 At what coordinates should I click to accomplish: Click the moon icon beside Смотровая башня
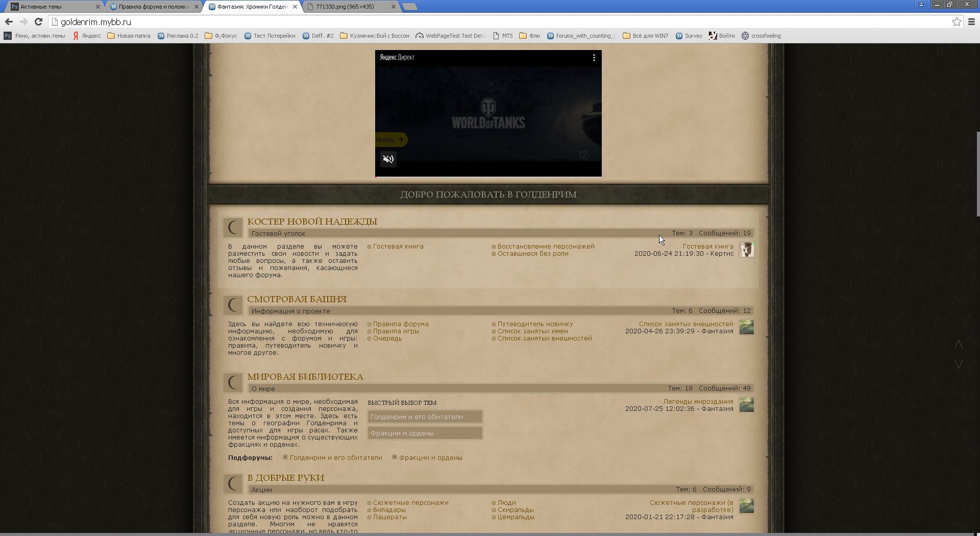coord(233,305)
